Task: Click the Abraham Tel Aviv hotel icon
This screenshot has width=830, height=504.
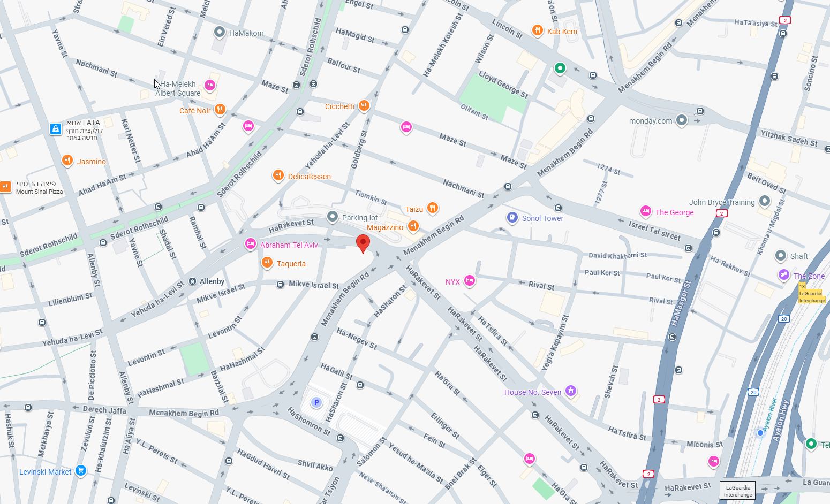Action: click(x=250, y=245)
